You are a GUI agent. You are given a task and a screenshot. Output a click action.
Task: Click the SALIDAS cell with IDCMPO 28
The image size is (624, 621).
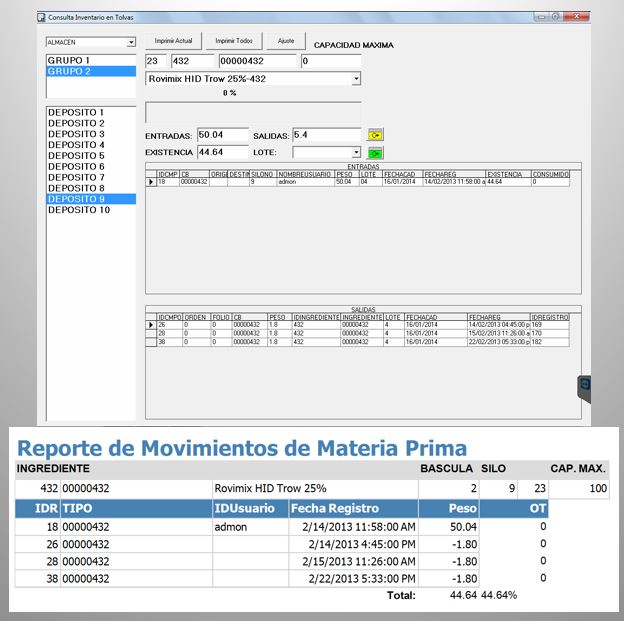[170, 334]
